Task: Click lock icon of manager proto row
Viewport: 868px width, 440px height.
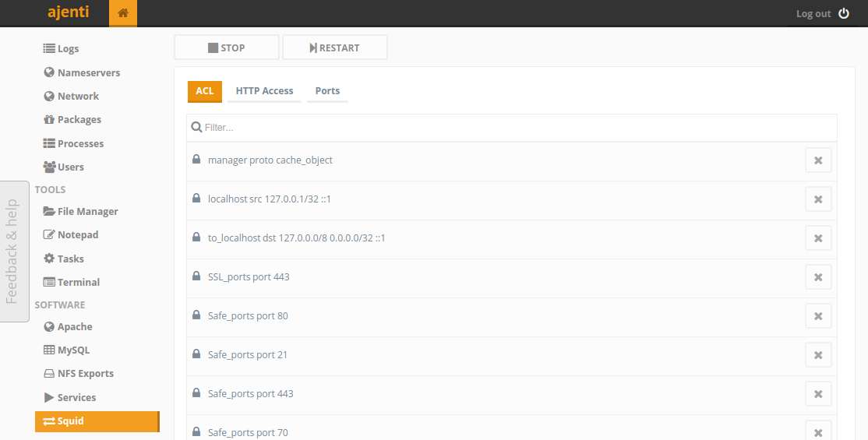Action: point(196,160)
